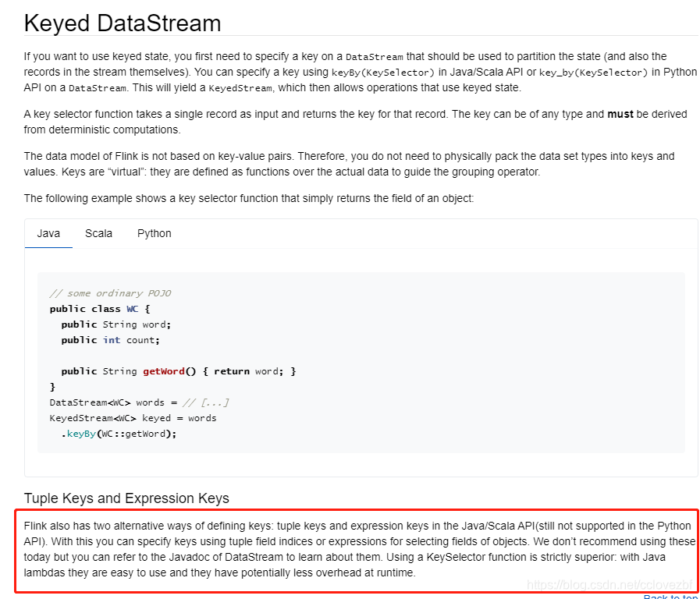Viewport: 700px width, 599px height.
Task: Click the keyBy(KeySelector) inline code
Action: (383, 73)
